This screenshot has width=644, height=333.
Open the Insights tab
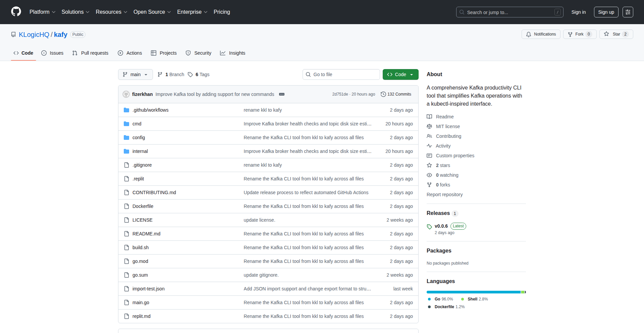[233, 53]
